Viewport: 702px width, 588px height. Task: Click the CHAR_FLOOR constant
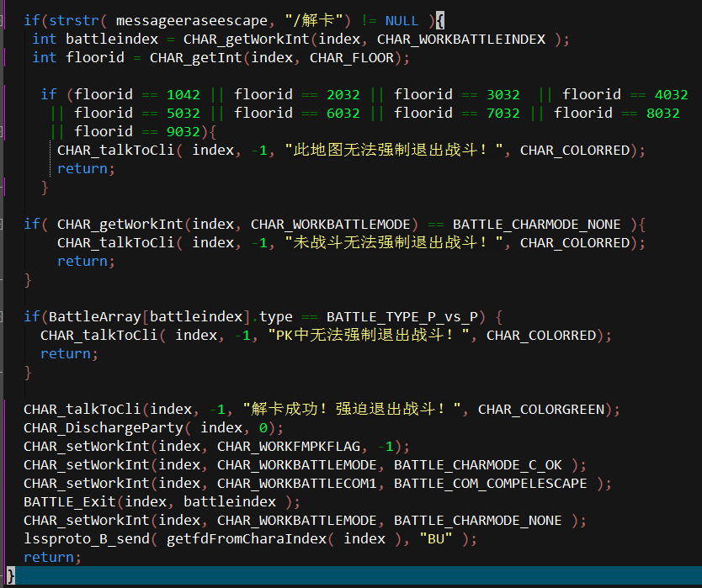pos(352,58)
